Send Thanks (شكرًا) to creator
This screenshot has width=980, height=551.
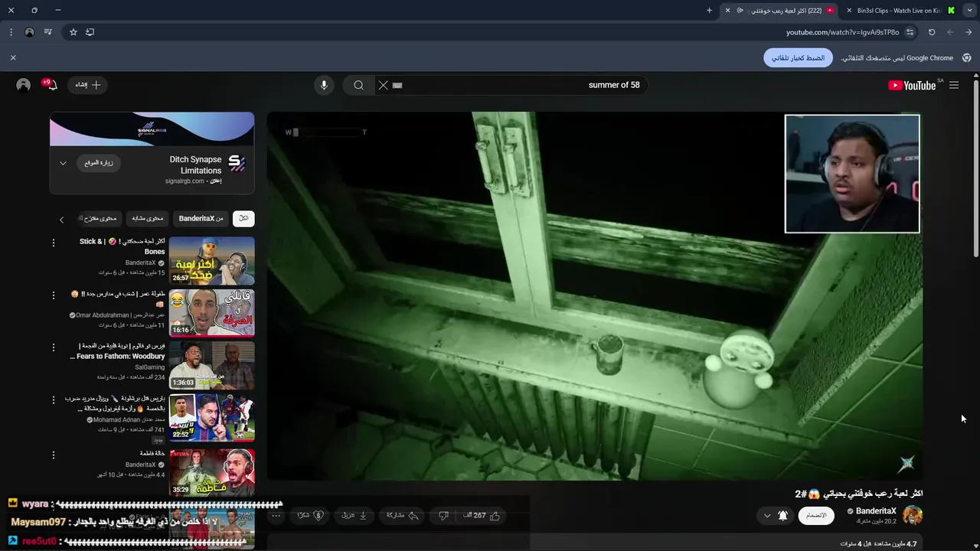pos(310,516)
